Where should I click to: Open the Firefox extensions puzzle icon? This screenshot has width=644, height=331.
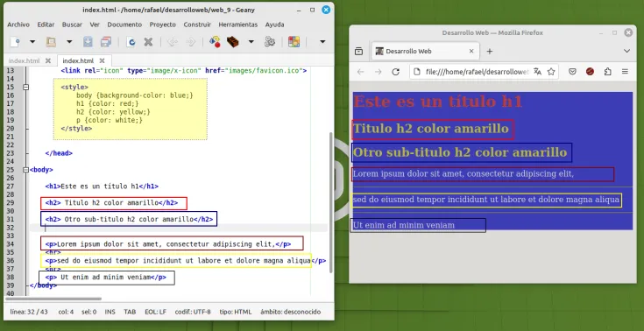tap(608, 72)
